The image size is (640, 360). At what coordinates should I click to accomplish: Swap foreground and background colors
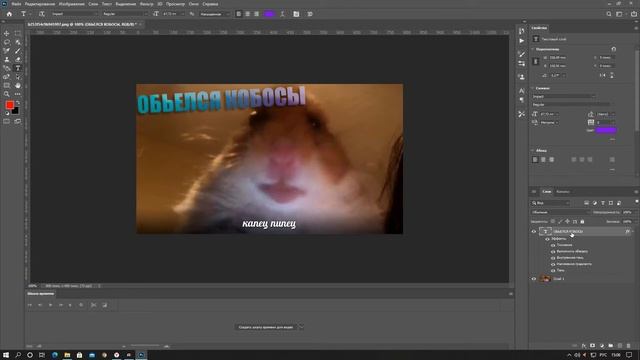pyautogui.click(x=18, y=102)
